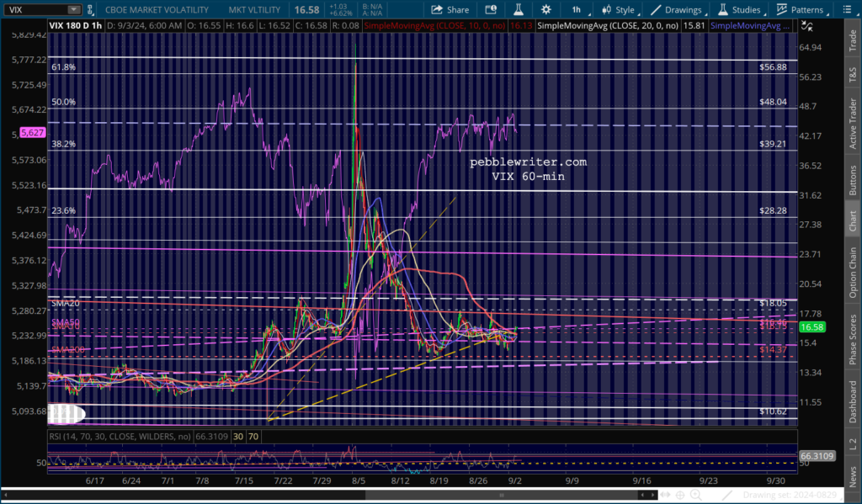Click into the VIX symbol input field

tap(34, 9)
